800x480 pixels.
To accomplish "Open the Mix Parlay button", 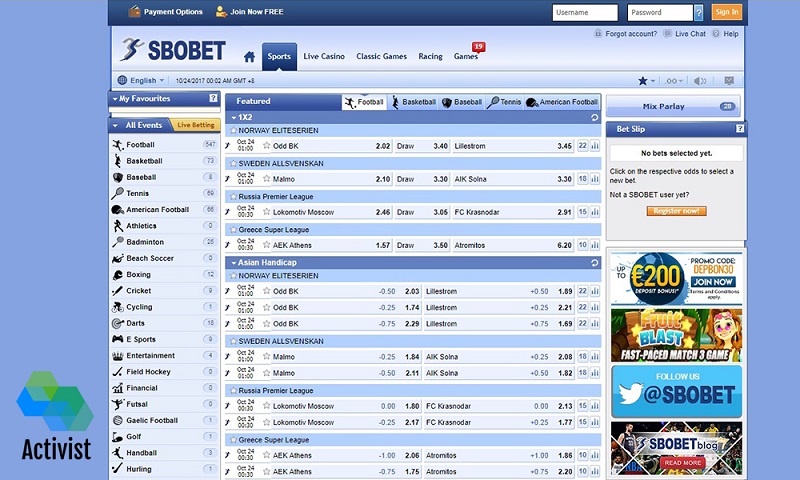I will pos(673,107).
